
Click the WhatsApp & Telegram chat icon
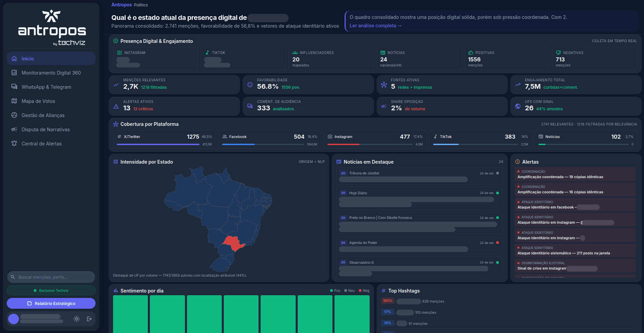click(14, 87)
